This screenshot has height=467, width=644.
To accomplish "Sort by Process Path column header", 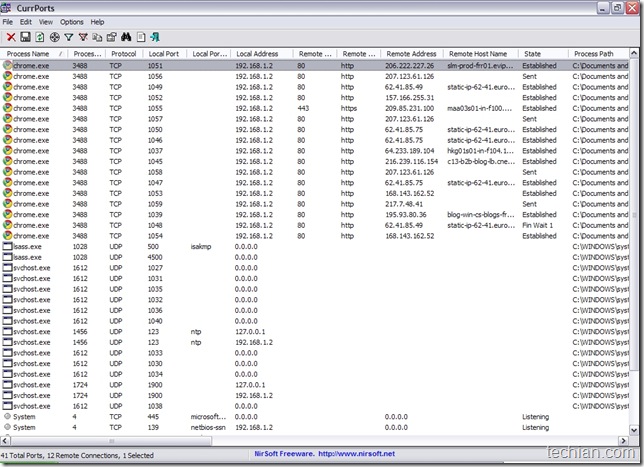I will coord(598,54).
